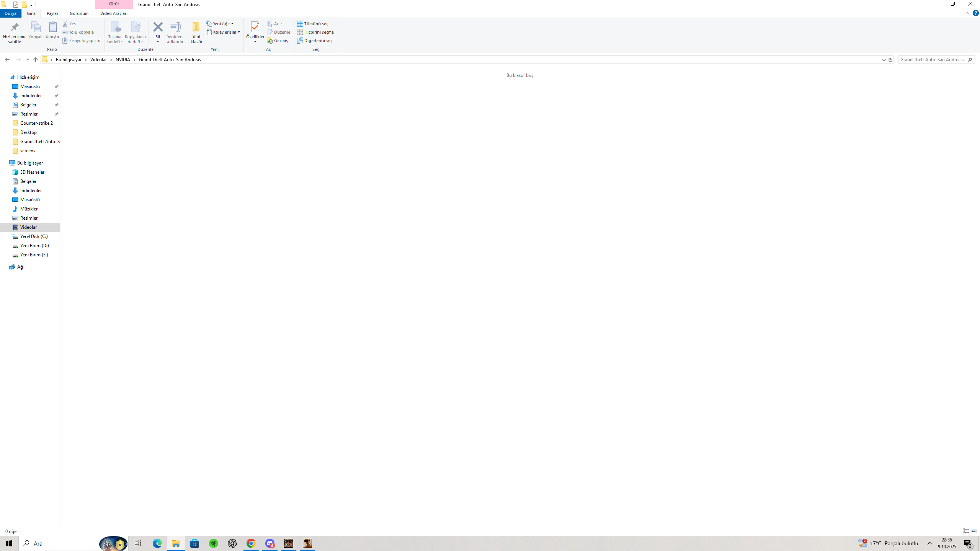Image resolution: width=980 pixels, height=551 pixels.
Task: Expand the Yeni öğe dropdown
Action: coord(220,24)
